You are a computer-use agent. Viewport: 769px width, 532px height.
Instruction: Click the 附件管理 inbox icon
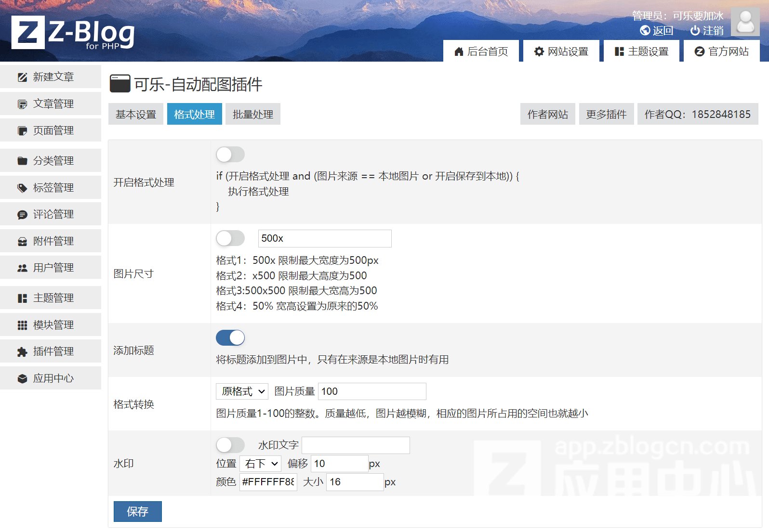22,241
